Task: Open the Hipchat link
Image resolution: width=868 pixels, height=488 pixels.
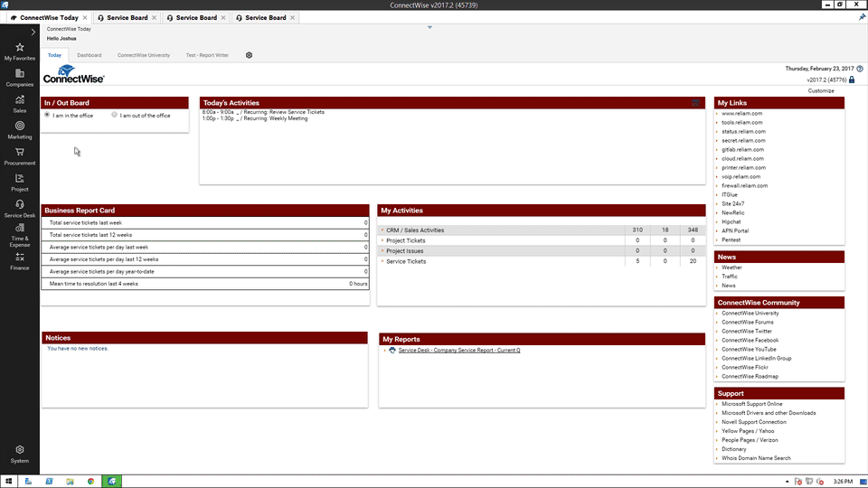Action: coord(731,222)
